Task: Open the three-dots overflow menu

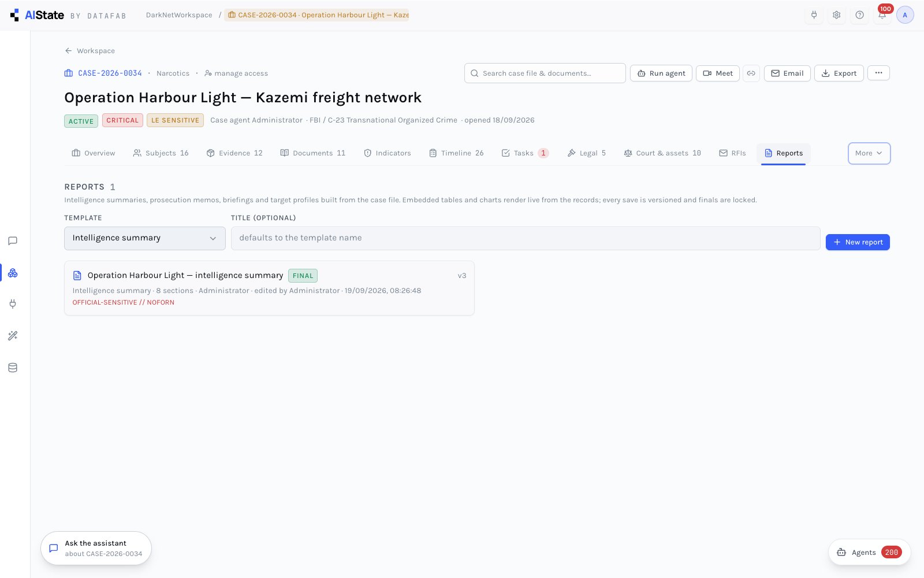Action: pos(878,73)
